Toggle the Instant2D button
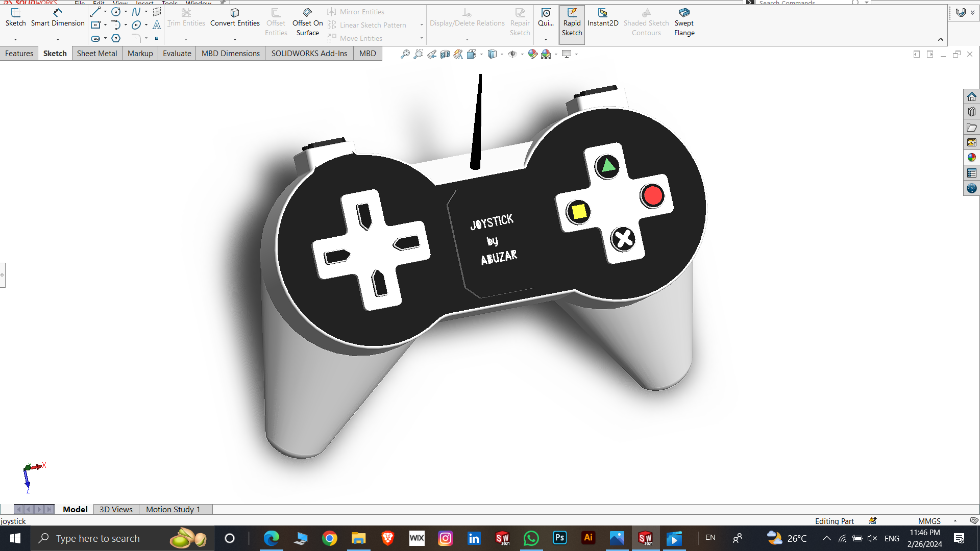The height and width of the screenshot is (551, 980). pyautogui.click(x=603, y=17)
